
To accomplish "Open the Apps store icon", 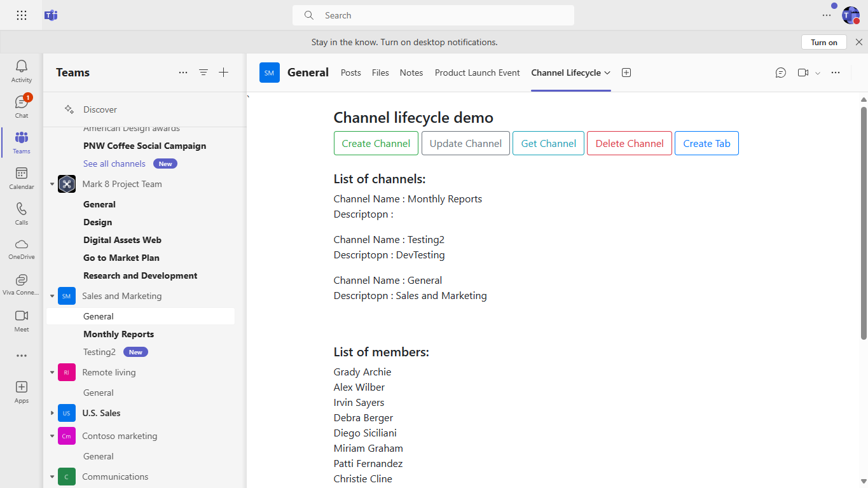I will point(22,392).
